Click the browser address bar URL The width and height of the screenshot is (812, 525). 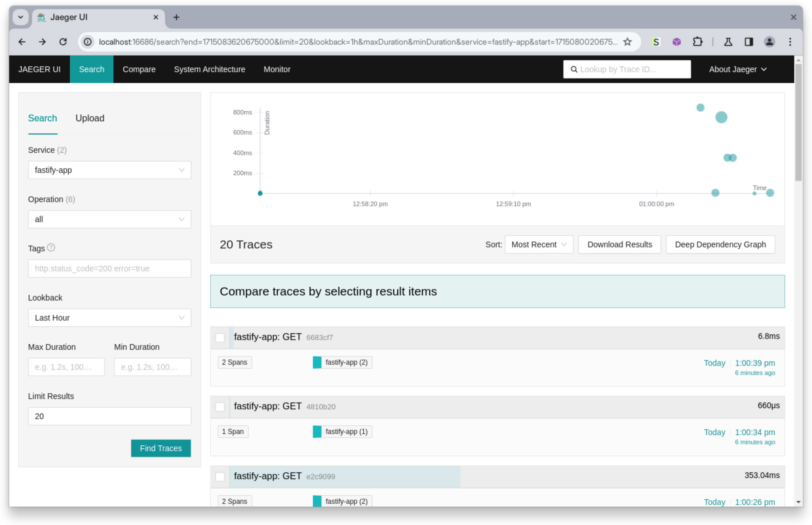[358, 42]
